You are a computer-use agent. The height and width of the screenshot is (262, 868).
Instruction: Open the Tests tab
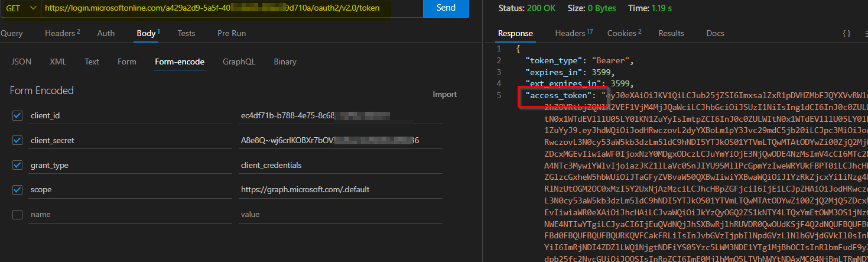click(x=186, y=33)
